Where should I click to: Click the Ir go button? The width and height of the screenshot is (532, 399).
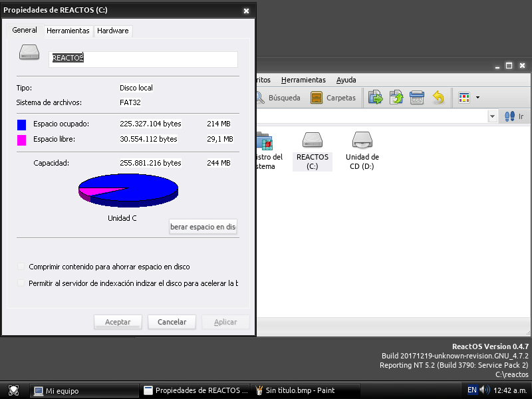(514, 117)
